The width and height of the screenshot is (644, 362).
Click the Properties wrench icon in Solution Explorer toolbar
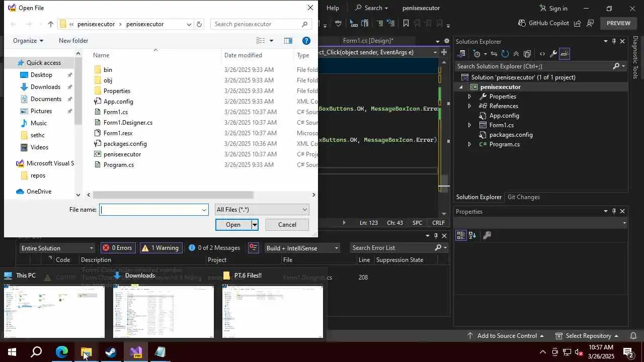click(553, 54)
